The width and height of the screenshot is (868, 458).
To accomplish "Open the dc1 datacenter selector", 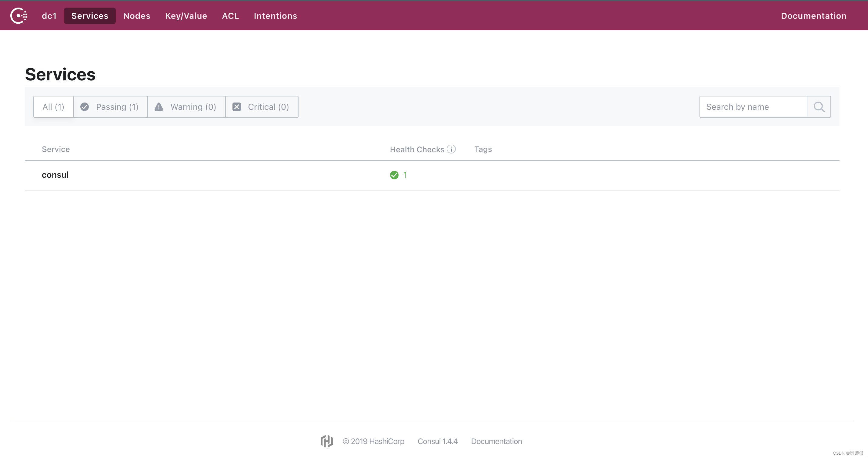I will pos(49,15).
